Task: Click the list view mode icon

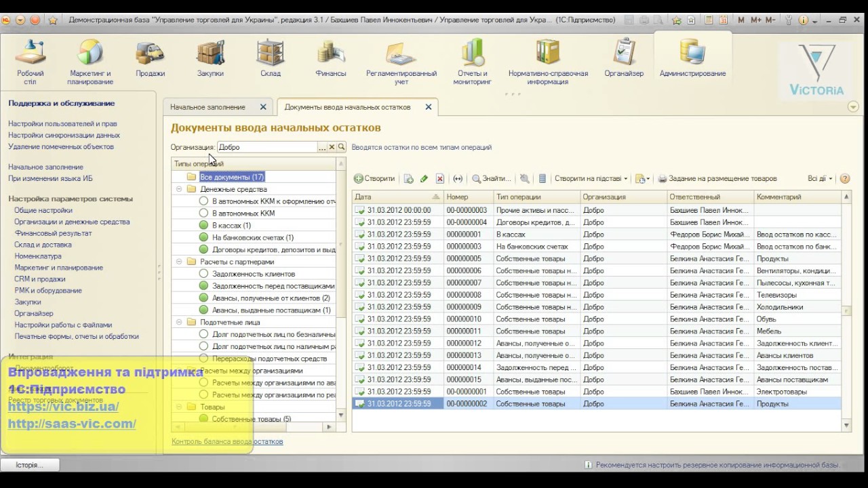Action: (x=542, y=179)
